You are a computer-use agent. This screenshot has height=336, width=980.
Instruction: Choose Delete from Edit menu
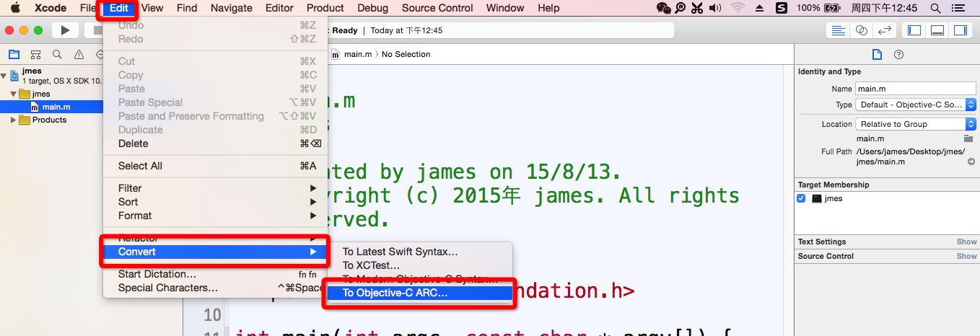pos(214,143)
